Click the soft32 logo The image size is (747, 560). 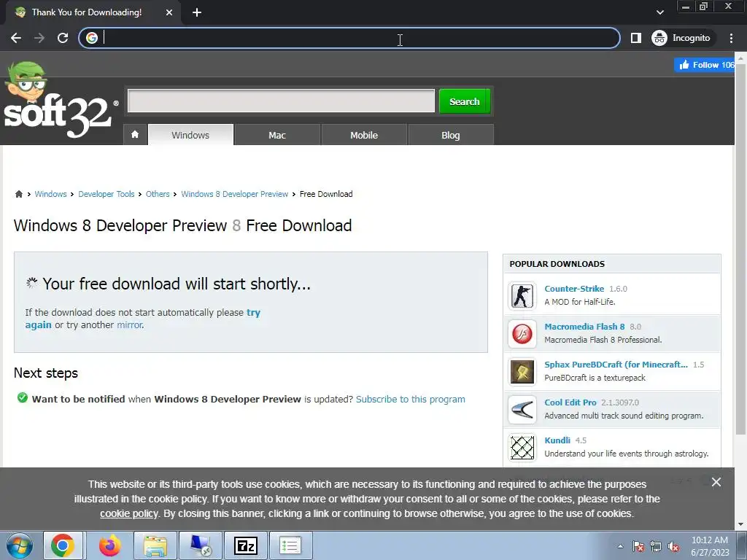tap(60, 100)
